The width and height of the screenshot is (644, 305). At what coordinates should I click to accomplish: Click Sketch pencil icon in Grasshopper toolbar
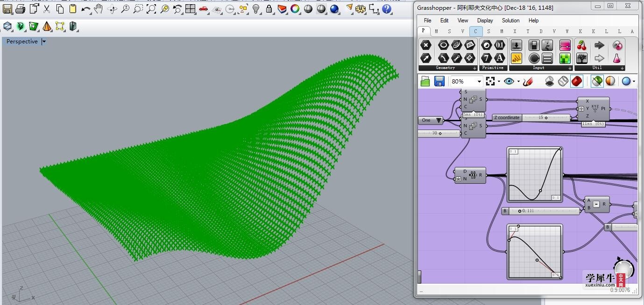[528, 81]
